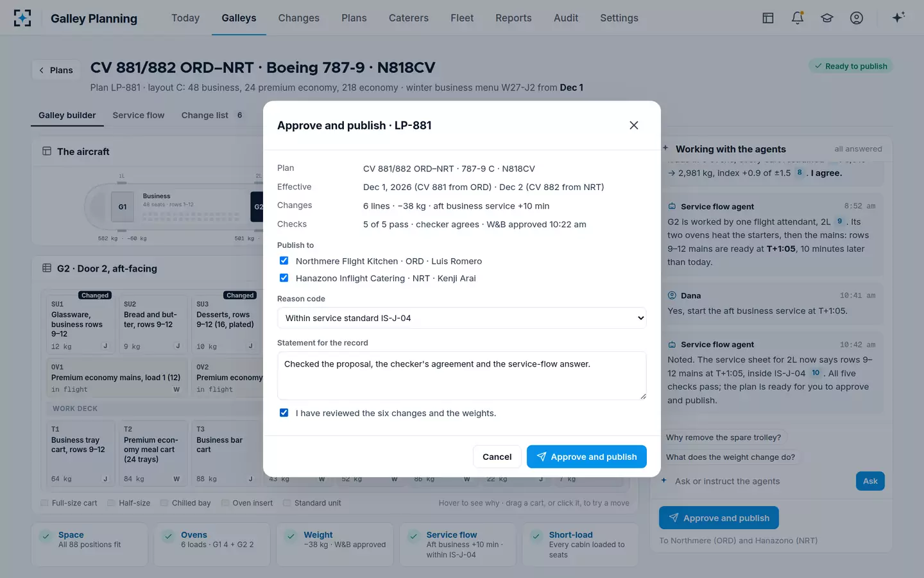Screen dimensions: 924x578
Task: Open citation chip 10 in the agent message
Action: (816, 372)
